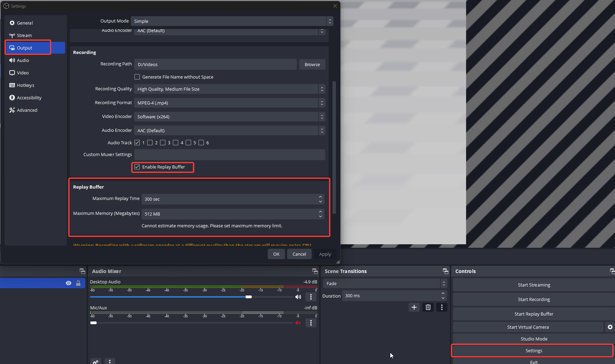
Task: Open virtual camera gear settings
Action: pyautogui.click(x=610, y=327)
